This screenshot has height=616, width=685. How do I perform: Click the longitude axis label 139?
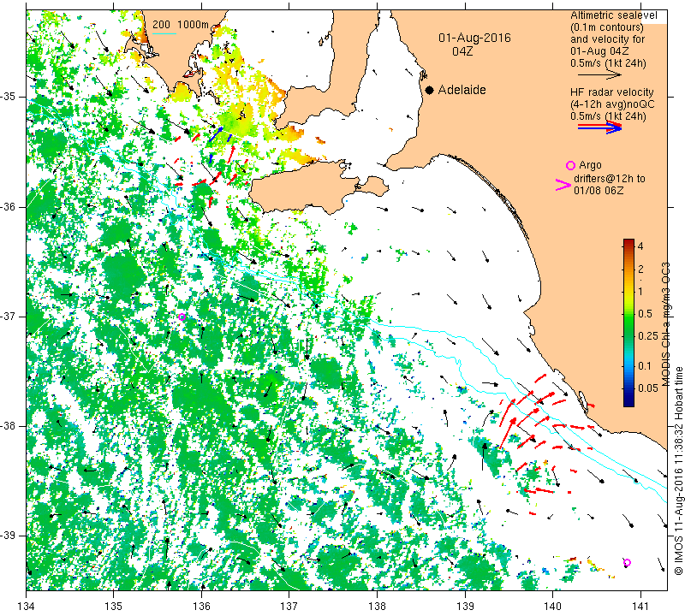[465, 606]
